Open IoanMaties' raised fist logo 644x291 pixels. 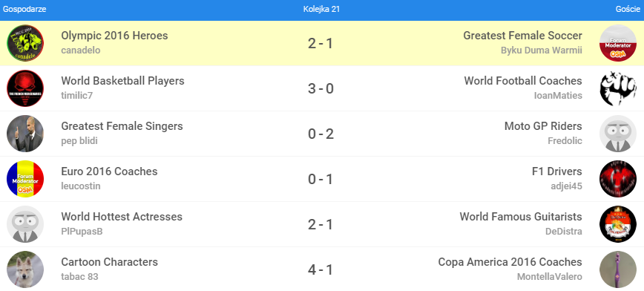618,88
